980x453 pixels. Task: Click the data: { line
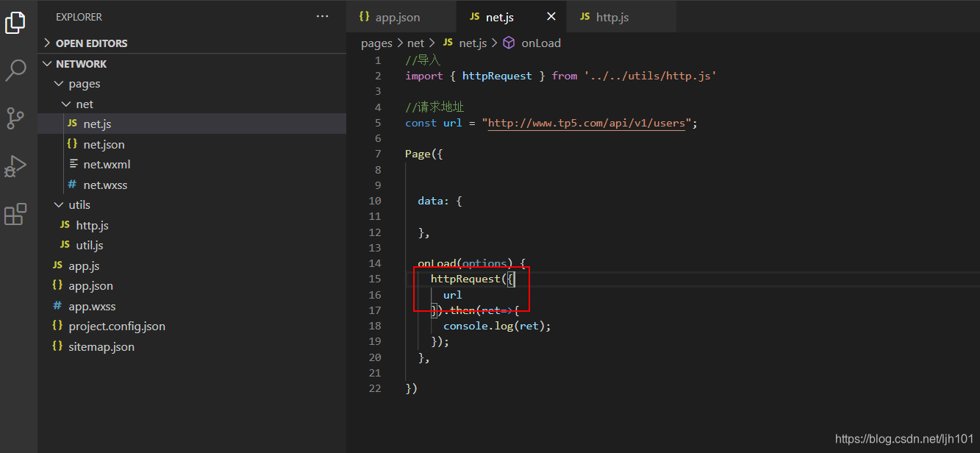click(x=440, y=201)
